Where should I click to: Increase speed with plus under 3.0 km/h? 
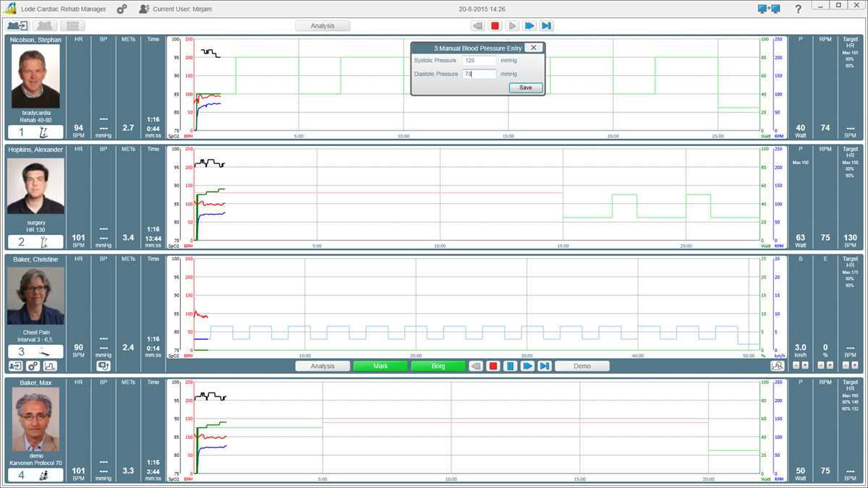(x=805, y=365)
